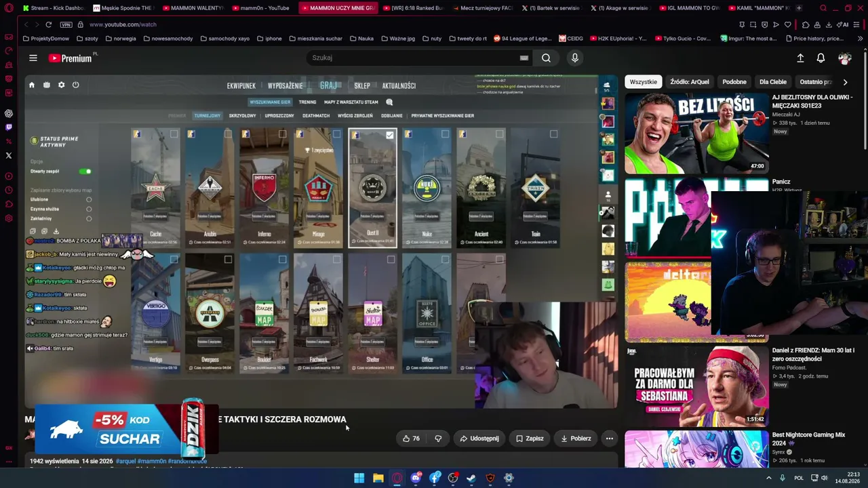Select the Ulubione map preset radio button

(89, 199)
